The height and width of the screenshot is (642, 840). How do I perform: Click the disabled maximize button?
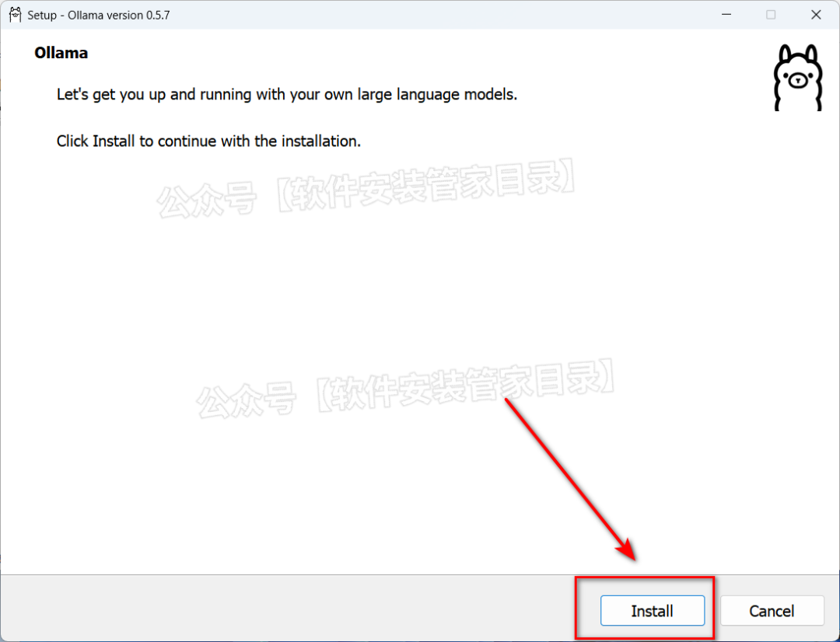click(771, 15)
